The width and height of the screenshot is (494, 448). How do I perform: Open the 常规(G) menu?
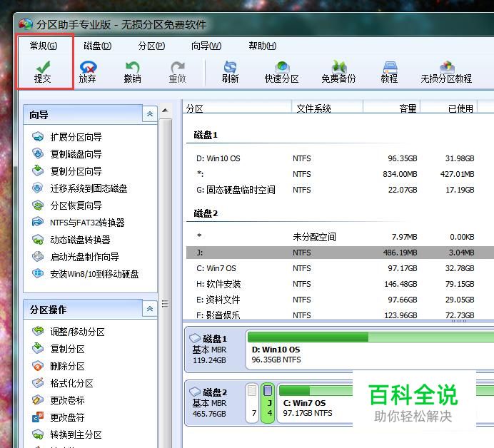pyautogui.click(x=43, y=46)
